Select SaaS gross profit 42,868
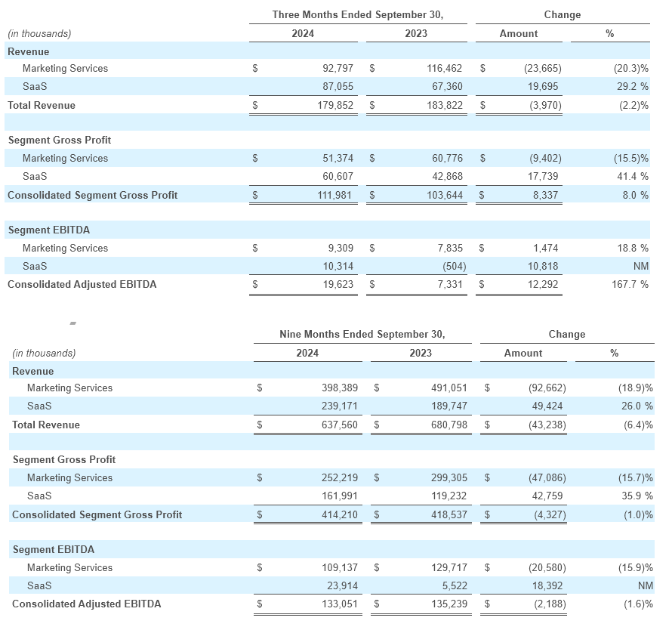The image size is (672, 627). [x=447, y=177]
